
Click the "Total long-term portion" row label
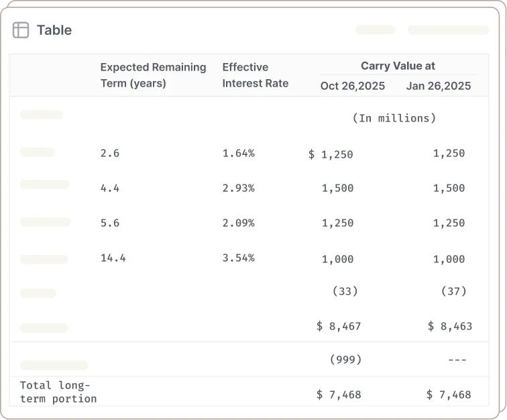[x=58, y=392]
